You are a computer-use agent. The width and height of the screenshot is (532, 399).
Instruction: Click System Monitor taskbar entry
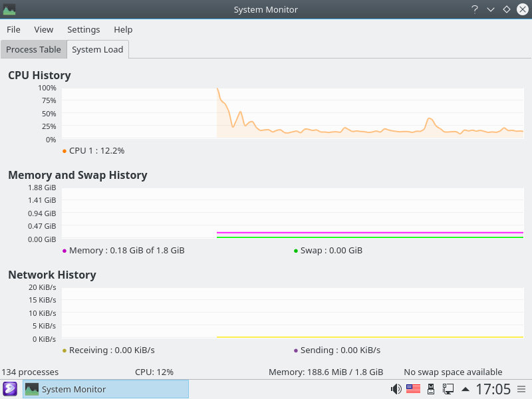point(106,389)
